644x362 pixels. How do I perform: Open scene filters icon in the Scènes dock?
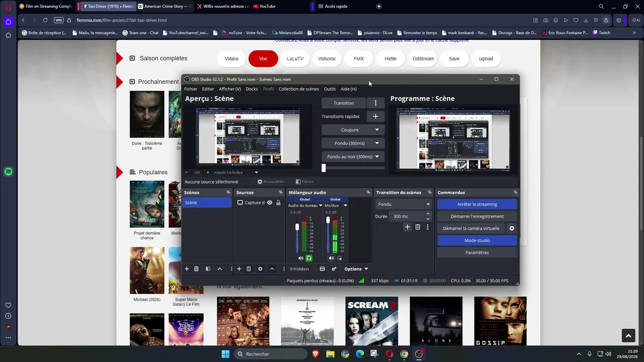point(208,269)
